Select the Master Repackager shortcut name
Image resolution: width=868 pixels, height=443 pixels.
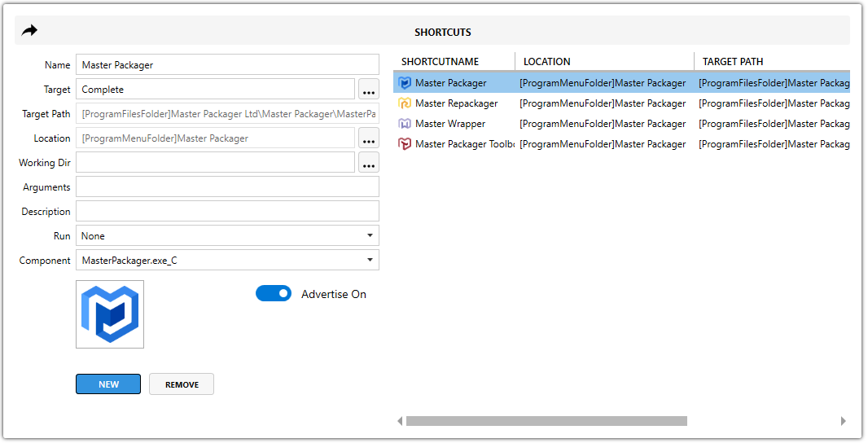tap(456, 103)
